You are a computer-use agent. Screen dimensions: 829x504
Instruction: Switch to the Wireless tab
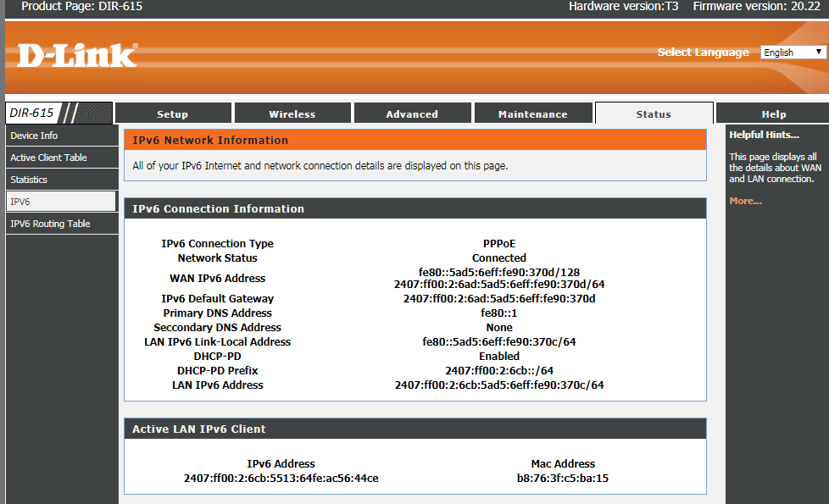click(x=292, y=114)
